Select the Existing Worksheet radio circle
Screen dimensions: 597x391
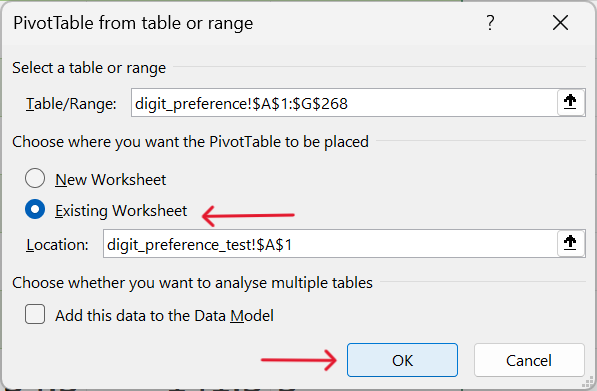pos(35,209)
